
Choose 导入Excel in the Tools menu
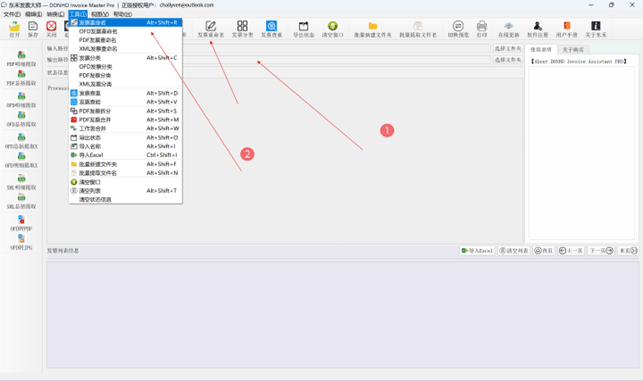(x=125, y=155)
